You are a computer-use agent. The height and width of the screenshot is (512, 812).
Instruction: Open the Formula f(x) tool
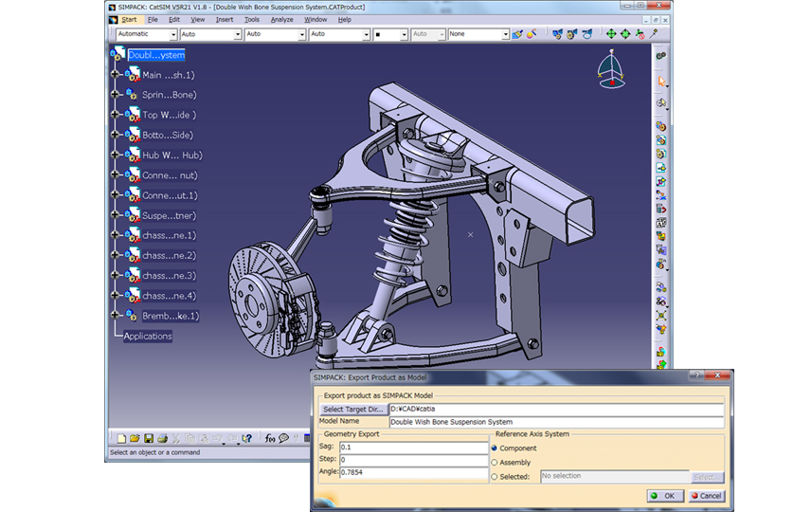pos(270,438)
